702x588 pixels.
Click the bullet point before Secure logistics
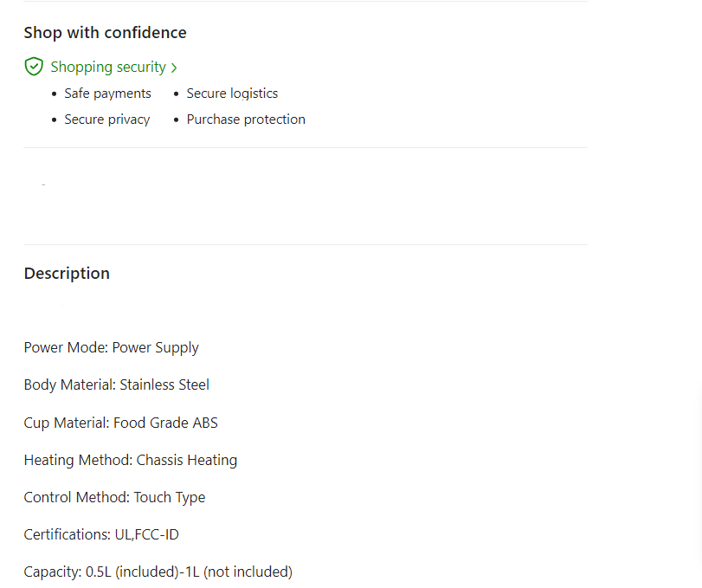[177, 94]
